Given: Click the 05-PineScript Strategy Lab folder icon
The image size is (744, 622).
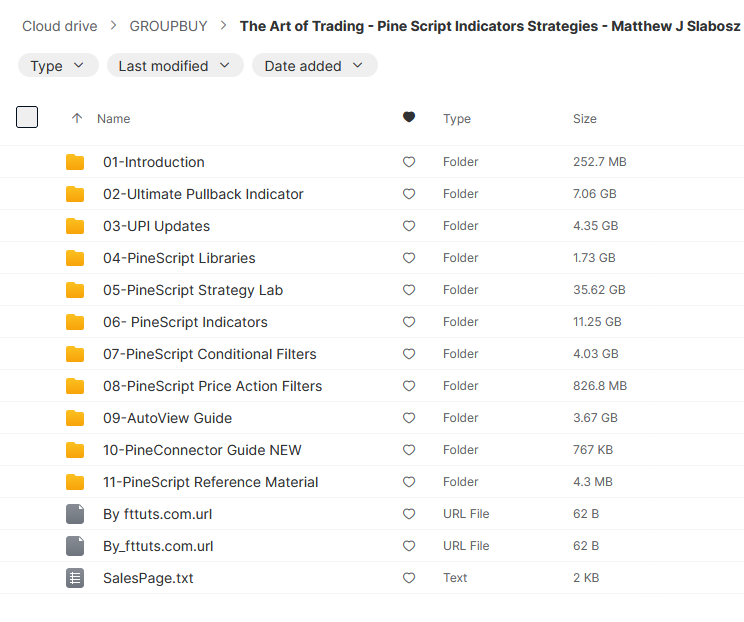Looking at the screenshot, I should (75, 290).
